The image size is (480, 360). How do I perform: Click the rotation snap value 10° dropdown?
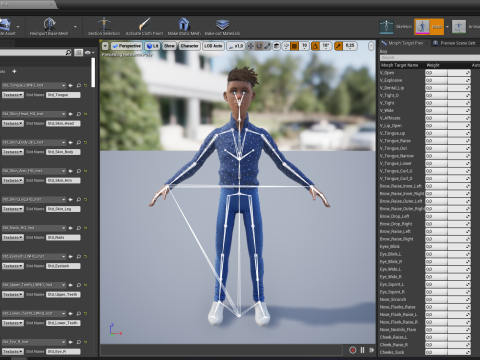(x=326, y=46)
